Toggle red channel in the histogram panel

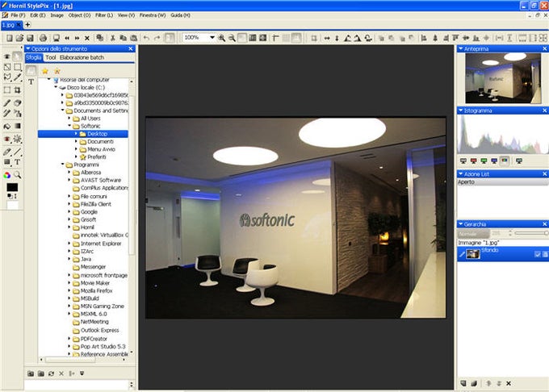pyautogui.click(x=474, y=161)
